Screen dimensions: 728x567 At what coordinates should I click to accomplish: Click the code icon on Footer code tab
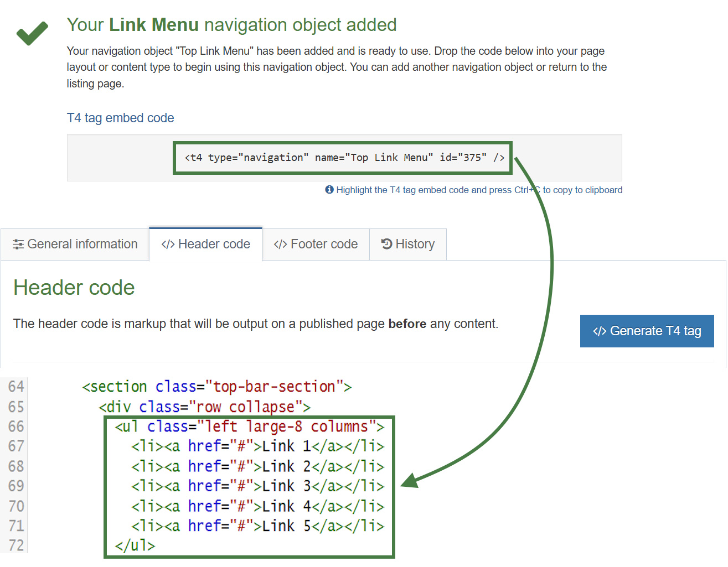pos(281,244)
